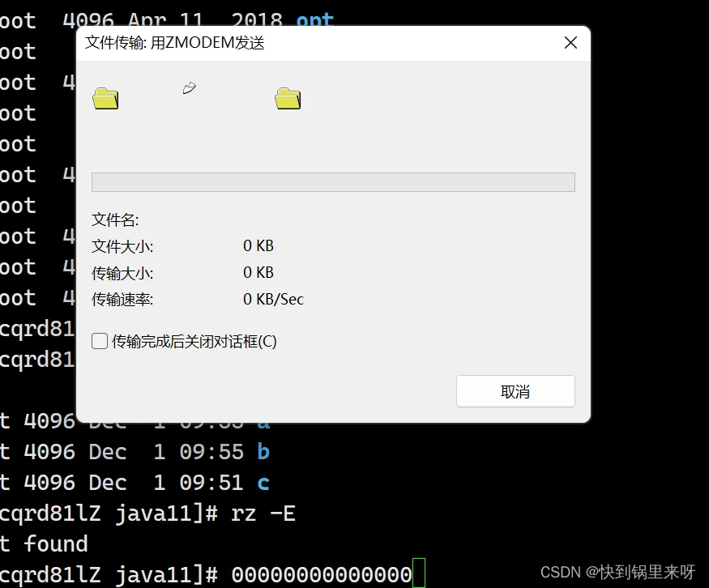This screenshot has height=588, width=709.
Task: Click the 取消 button
Action: pos(515,391)
